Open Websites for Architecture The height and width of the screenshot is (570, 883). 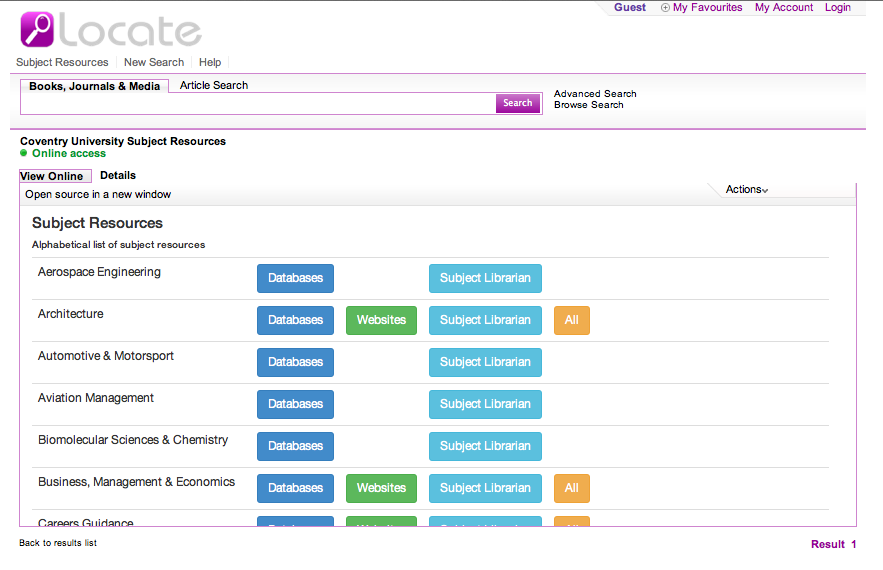point(381,320)
